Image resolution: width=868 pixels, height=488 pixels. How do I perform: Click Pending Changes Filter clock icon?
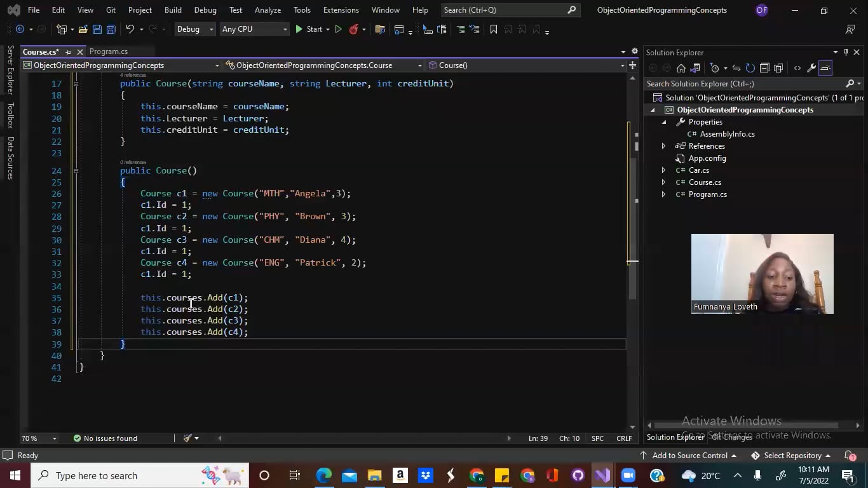tap(715, 68)
